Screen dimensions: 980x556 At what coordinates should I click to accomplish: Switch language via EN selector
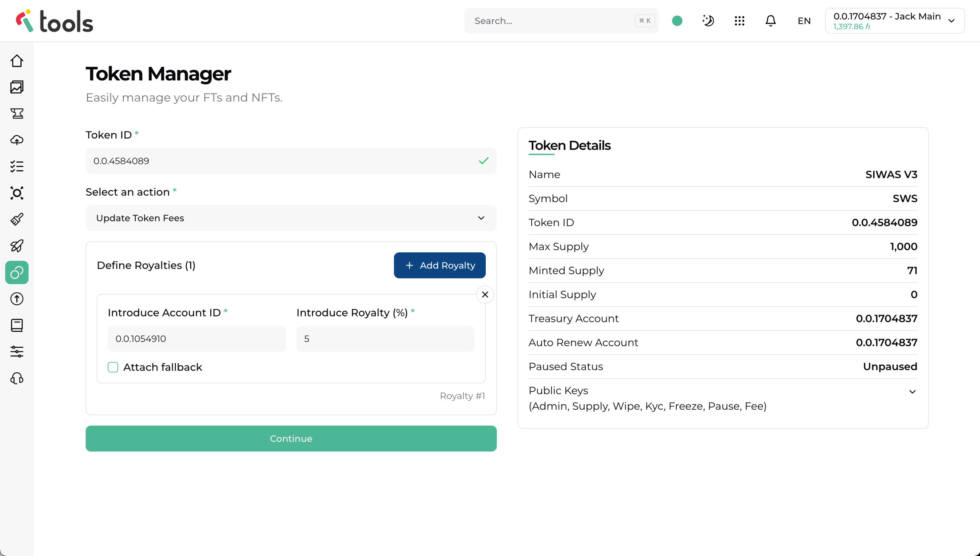point(804,21)
